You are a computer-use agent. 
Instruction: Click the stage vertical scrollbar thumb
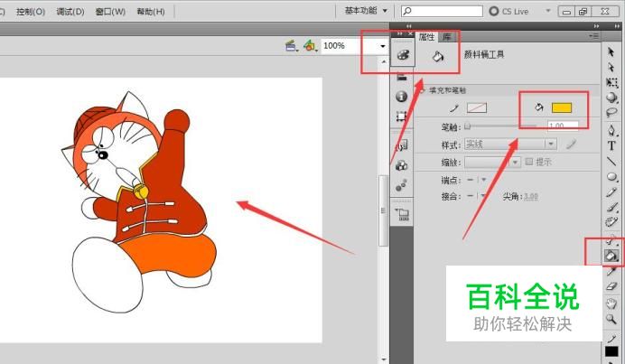pos(383,210)
